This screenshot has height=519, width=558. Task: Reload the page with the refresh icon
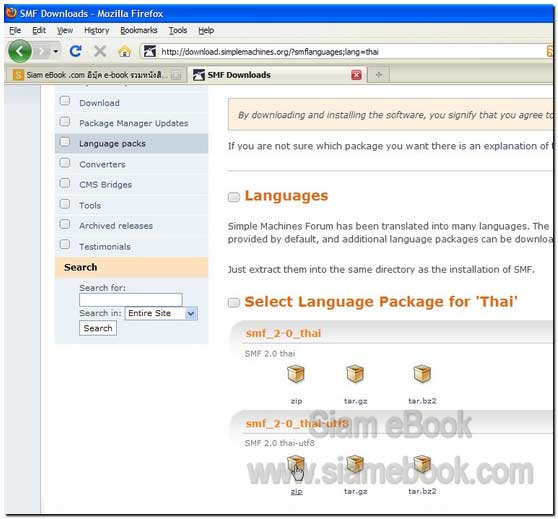click(x=75, y=52)
